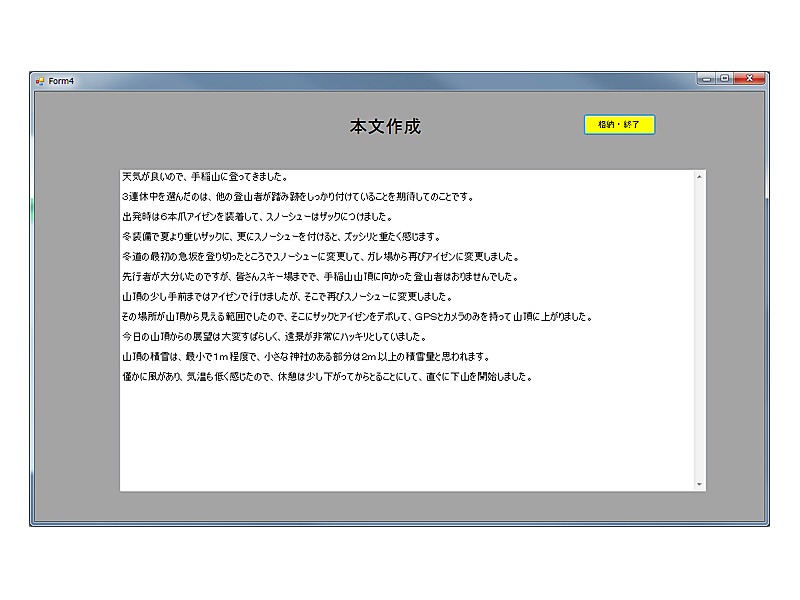Click the text area's vertical scrollbar track

tap(700, 330)
